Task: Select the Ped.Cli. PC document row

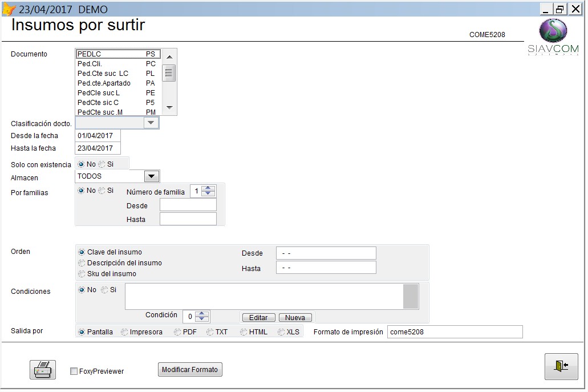Action: point(118,64)
